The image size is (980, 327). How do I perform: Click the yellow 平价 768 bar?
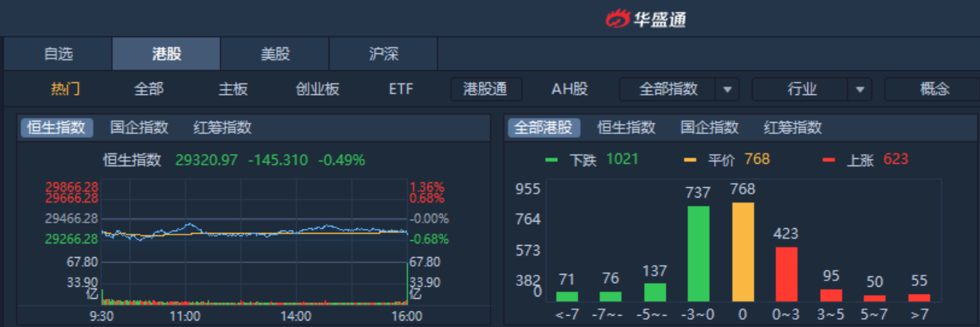(x=744, y=251)
